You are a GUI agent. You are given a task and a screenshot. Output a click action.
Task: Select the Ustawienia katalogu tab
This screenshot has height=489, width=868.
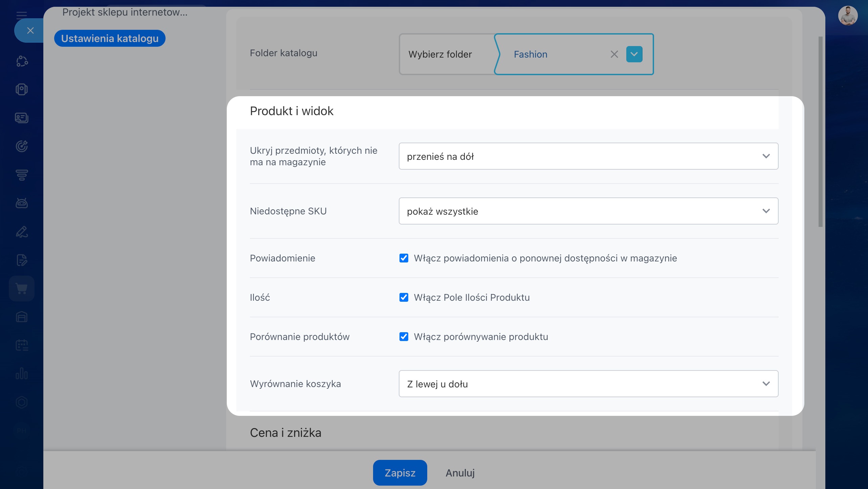click(110, 38)
